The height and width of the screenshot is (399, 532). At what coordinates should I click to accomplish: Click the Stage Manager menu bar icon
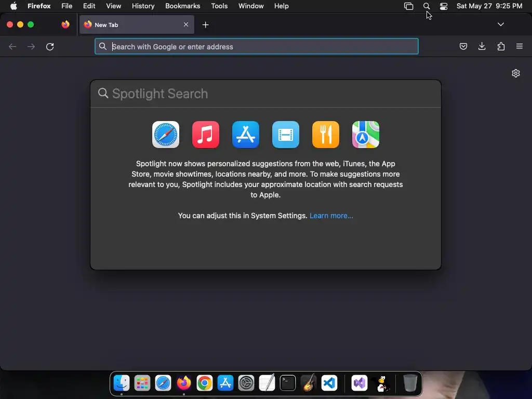[x=408, y=6]
